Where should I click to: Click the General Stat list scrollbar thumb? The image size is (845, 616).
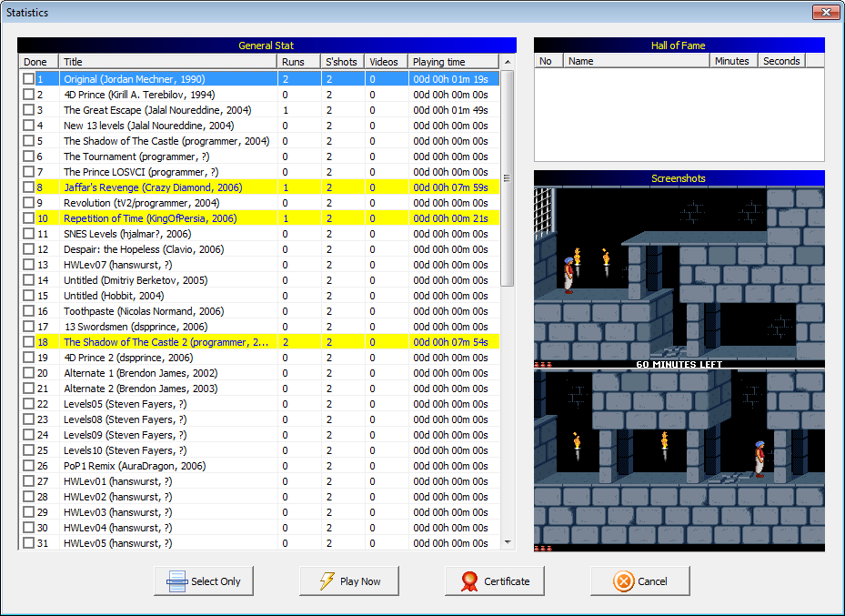[508, 177]
